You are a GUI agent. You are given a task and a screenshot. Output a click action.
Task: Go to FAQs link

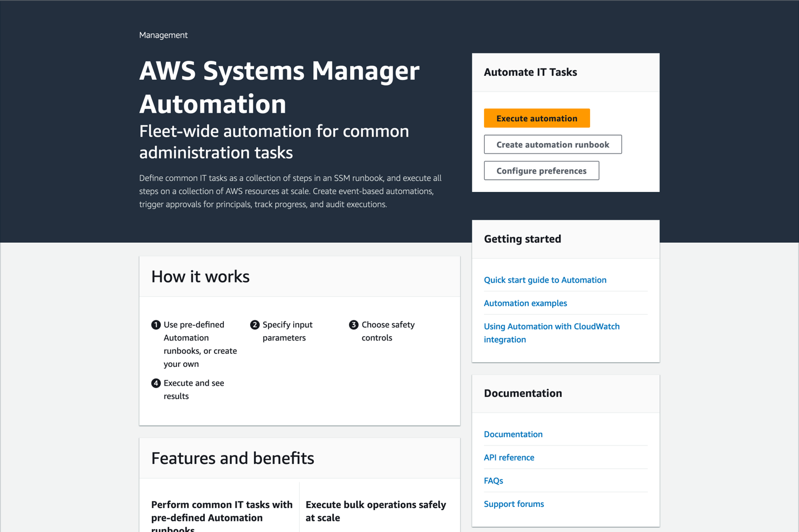(493, 481)
